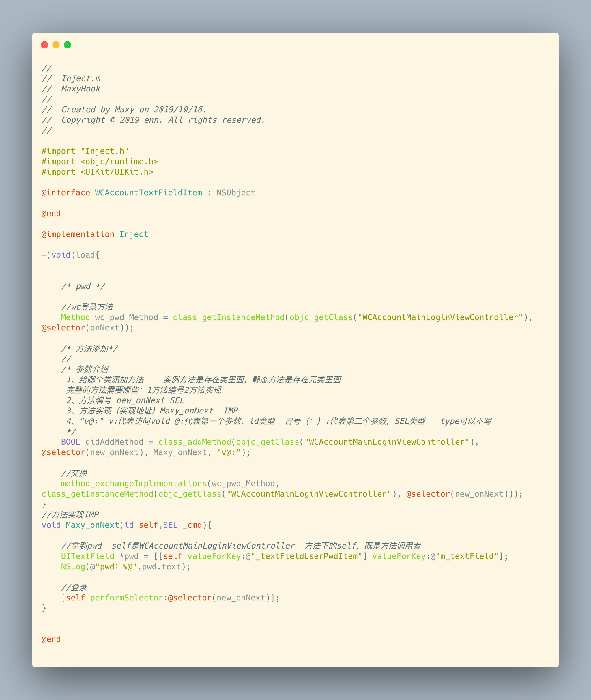Click the BOOL didAddMethod variable

(x=114, y=442)
